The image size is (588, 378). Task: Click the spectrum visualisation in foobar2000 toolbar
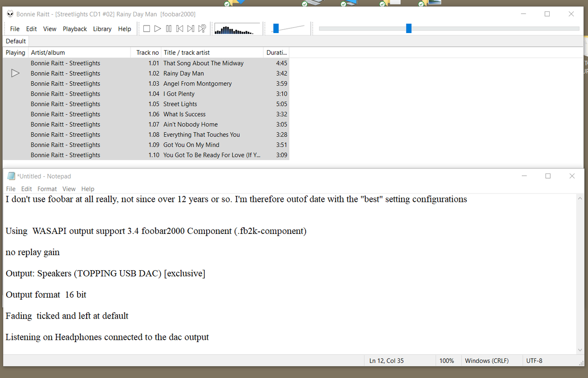tap(237, 29)
